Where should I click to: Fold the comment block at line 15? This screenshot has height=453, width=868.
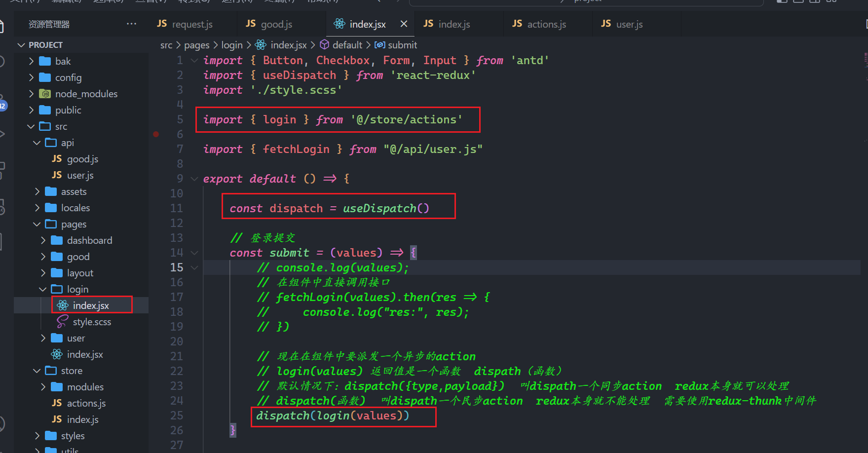click(194, 267)
